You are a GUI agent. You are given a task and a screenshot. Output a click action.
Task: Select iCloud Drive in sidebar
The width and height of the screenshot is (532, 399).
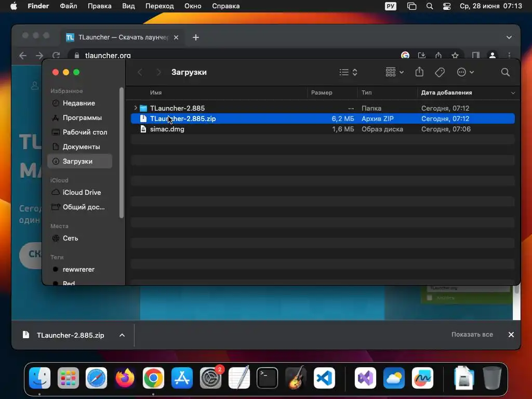(79, 192)
